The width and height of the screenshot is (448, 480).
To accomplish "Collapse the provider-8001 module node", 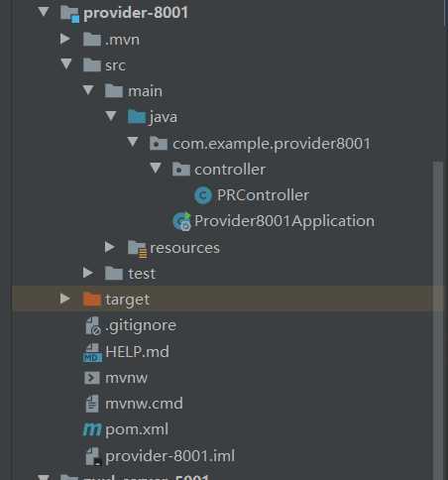I will click(44, 12).
